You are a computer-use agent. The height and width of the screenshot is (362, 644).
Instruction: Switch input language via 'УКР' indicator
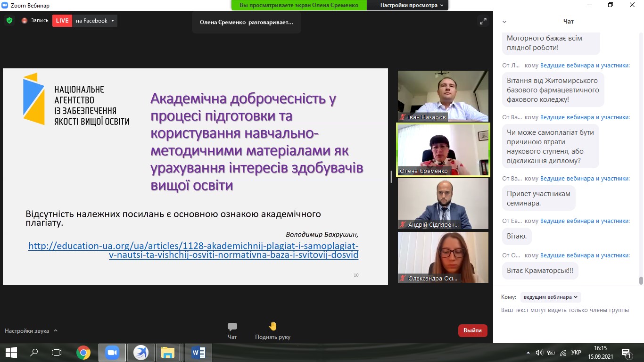pyautogui.click(x=576, y=353)
